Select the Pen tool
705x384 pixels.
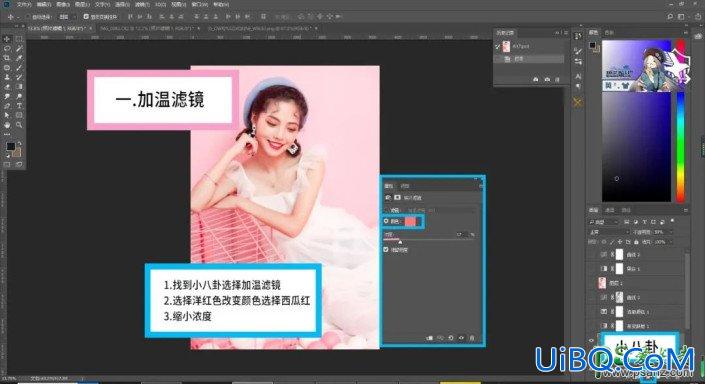click(7, 106)
